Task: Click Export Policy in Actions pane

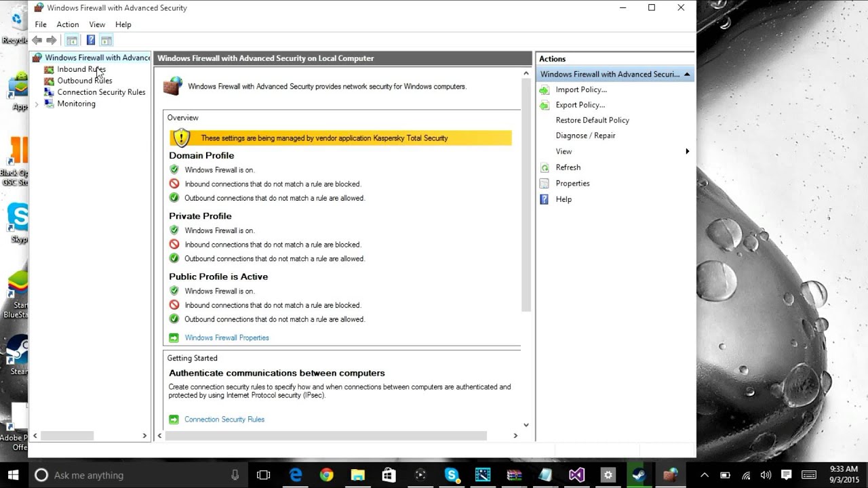Action: (x=580, y=105)
